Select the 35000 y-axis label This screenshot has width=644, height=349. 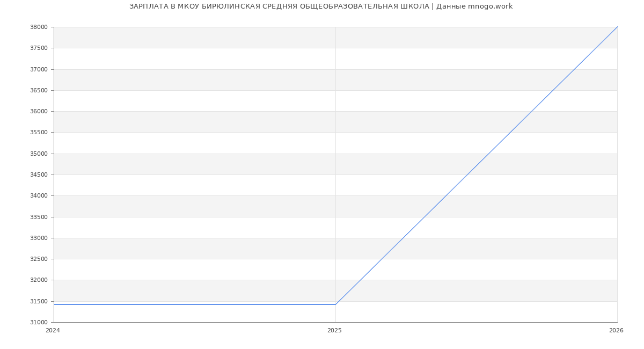[39, 154]
